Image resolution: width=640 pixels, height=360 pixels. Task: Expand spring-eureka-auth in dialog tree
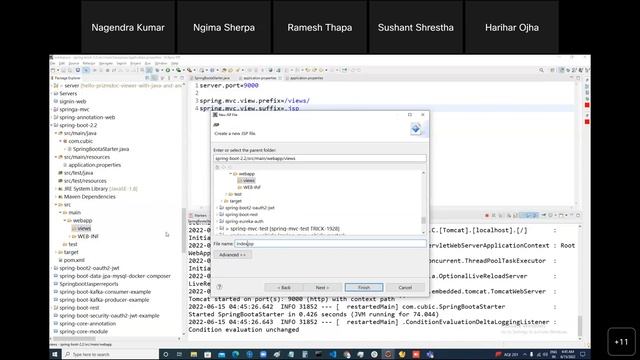click(x=217, y=221)
